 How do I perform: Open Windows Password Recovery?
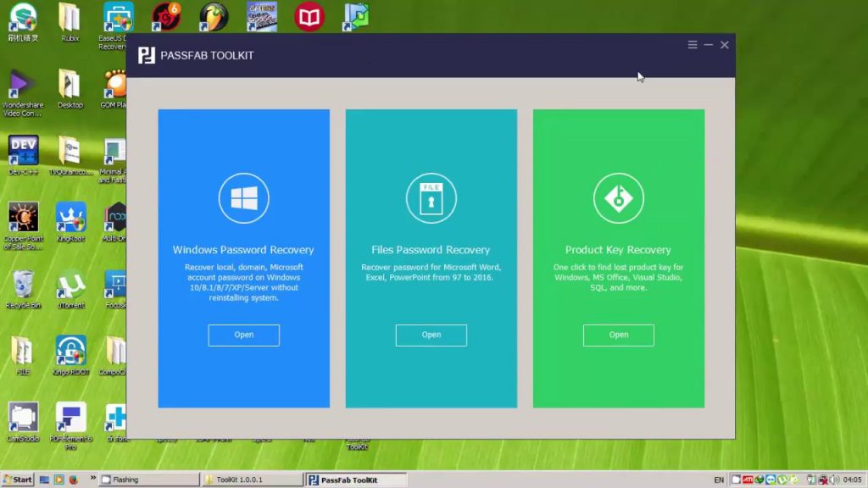(x=243, y=335)
